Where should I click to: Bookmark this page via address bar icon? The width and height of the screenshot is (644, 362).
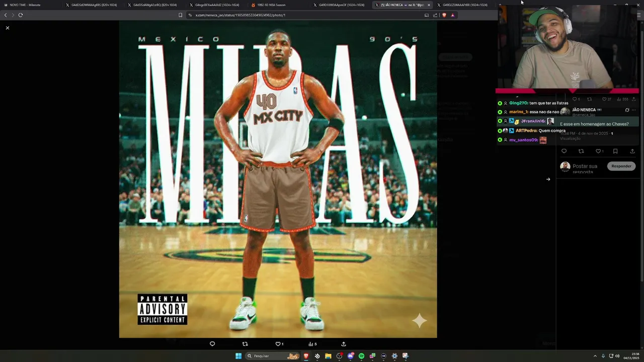[181, 15]
